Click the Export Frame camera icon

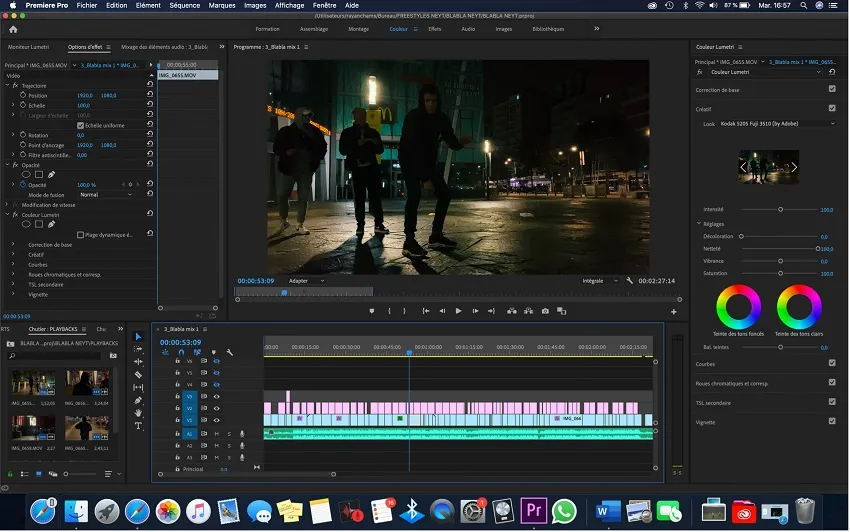(x=545, y=311)
